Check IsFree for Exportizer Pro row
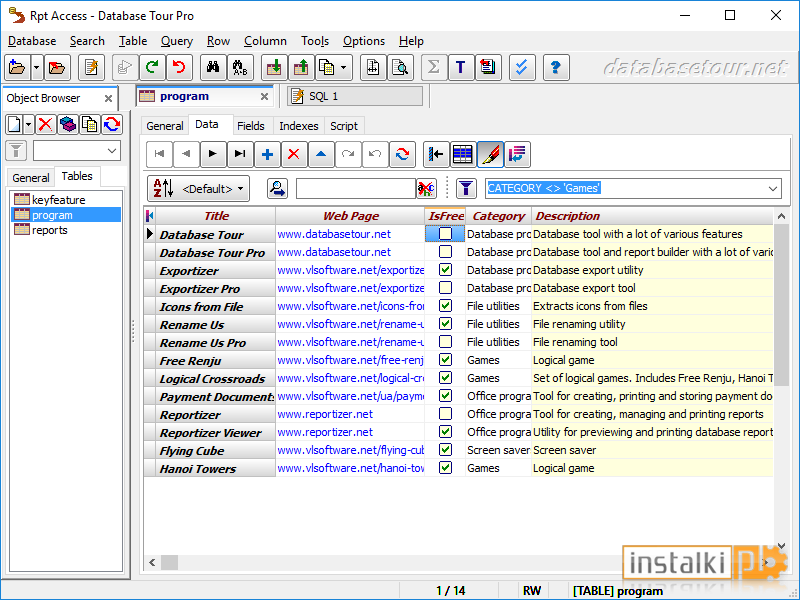The image size is (800, 600). 445,288
